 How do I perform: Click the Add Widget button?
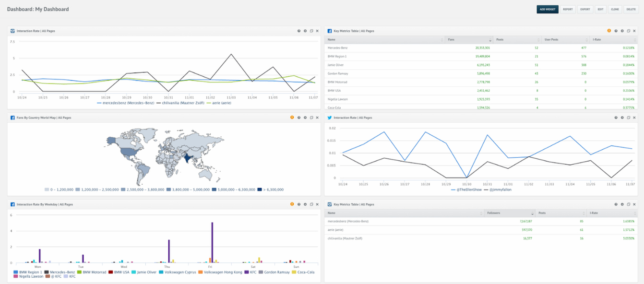tap(547, 9)
